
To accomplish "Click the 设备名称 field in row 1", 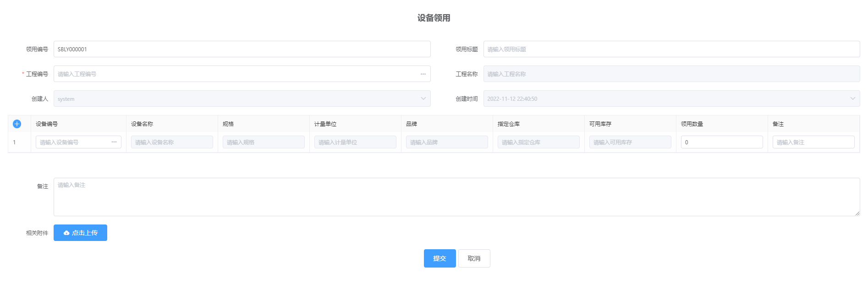I will [172, 142].
